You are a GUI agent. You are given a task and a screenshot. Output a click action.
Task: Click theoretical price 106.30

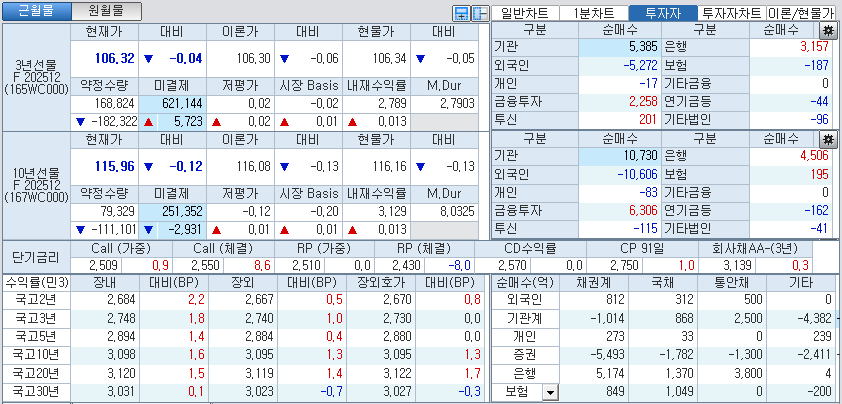tap(253, 59)
